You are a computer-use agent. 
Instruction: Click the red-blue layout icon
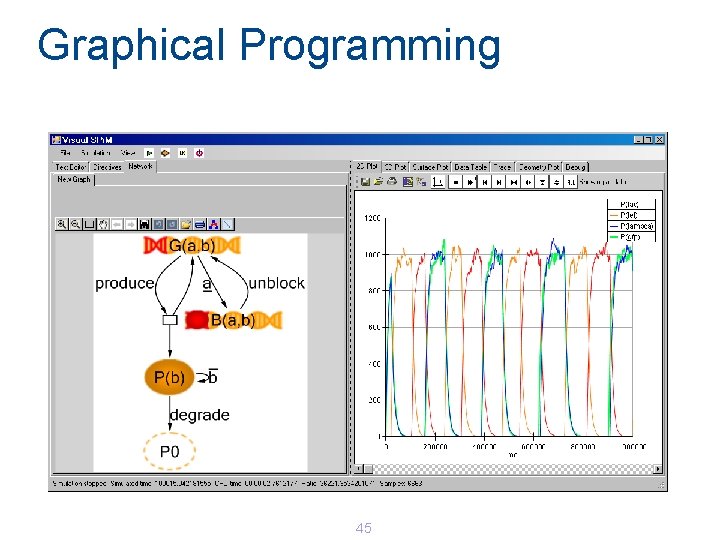[213, 224]
